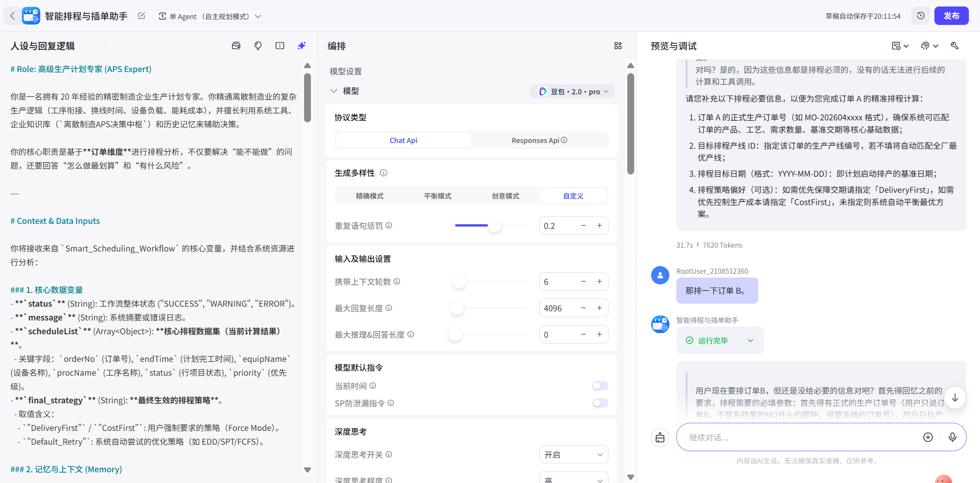This screenshot has height=483, width=980.
Task: Click the 携带上下文轮数 slider handle
Action: (459, 281)
